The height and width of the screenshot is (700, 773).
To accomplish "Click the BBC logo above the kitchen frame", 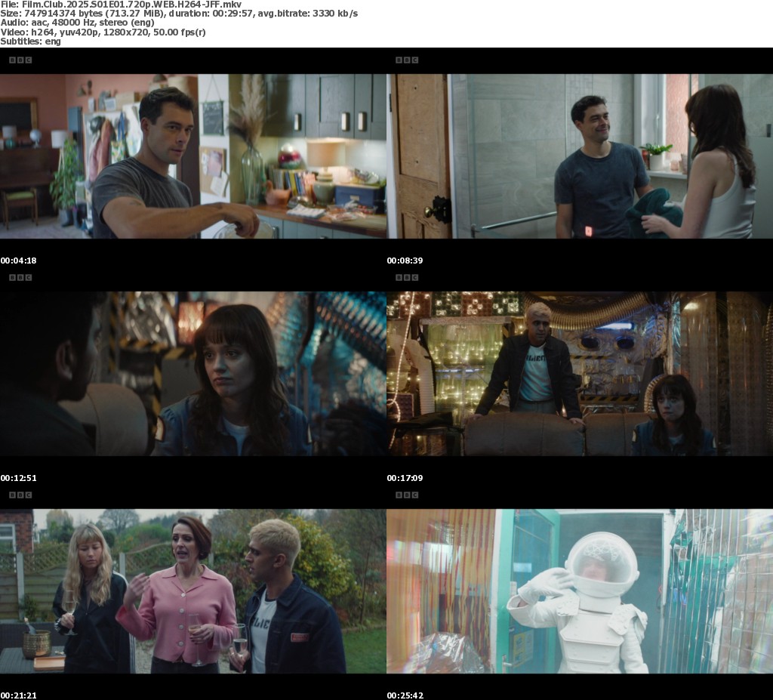I will (x=20, y=60).
